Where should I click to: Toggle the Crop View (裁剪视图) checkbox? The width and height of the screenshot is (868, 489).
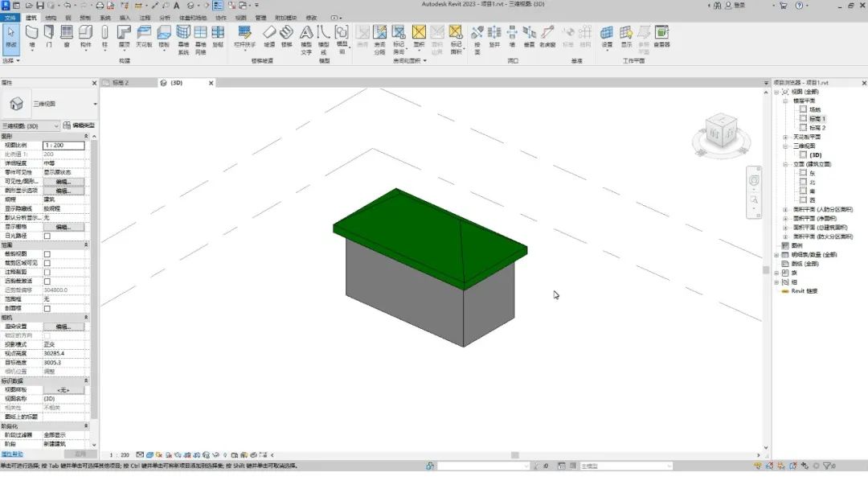pos(47,253)
